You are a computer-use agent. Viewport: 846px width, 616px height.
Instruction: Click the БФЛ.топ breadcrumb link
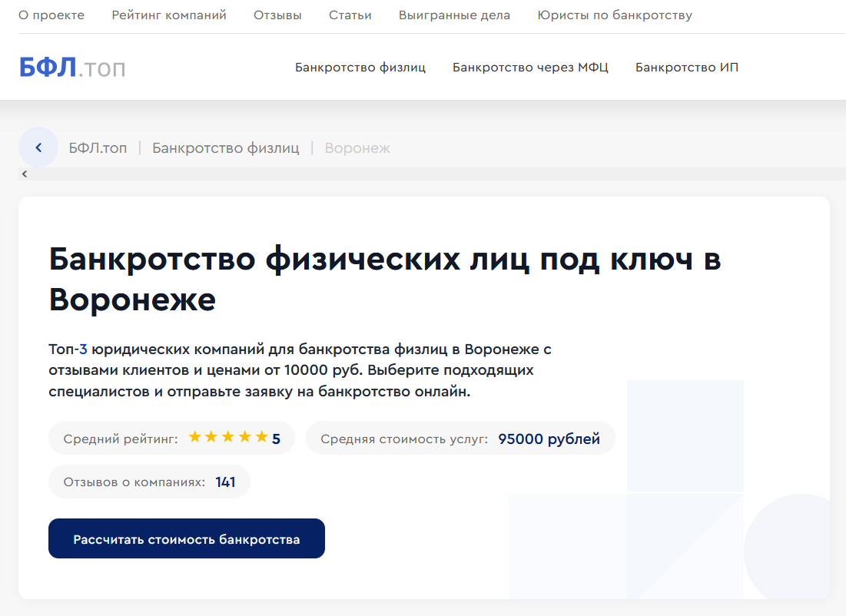(x=98, y=147)
